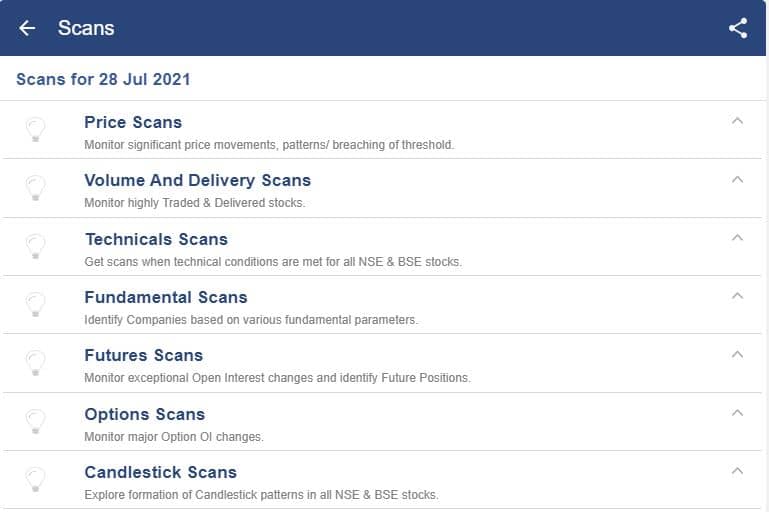Click the Scans for 28 Jul 2021 header
The height and width of the screenshot is (512, 769).
[x=103, y=79]
